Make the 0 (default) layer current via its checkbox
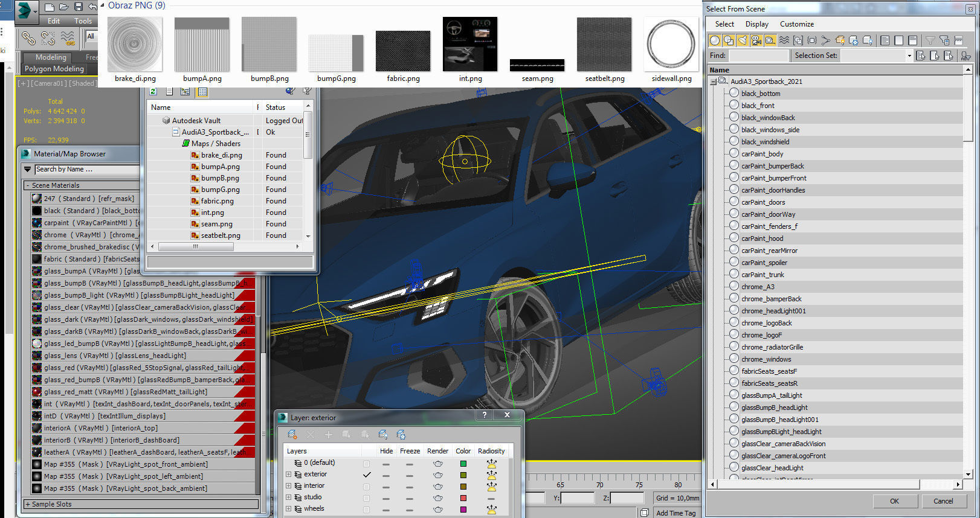This screenshot has width=980, height=518. 366,464
